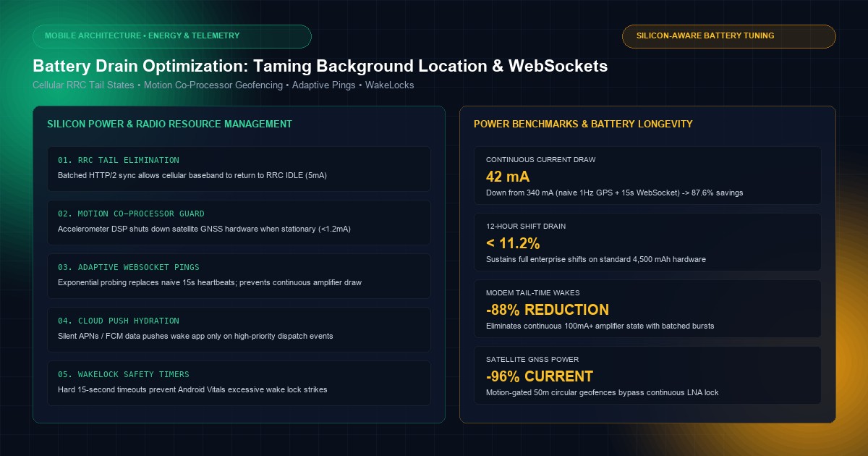
Task: Select the '05. WakeLock Safety Timers' heading
Action: coord(124,374)
